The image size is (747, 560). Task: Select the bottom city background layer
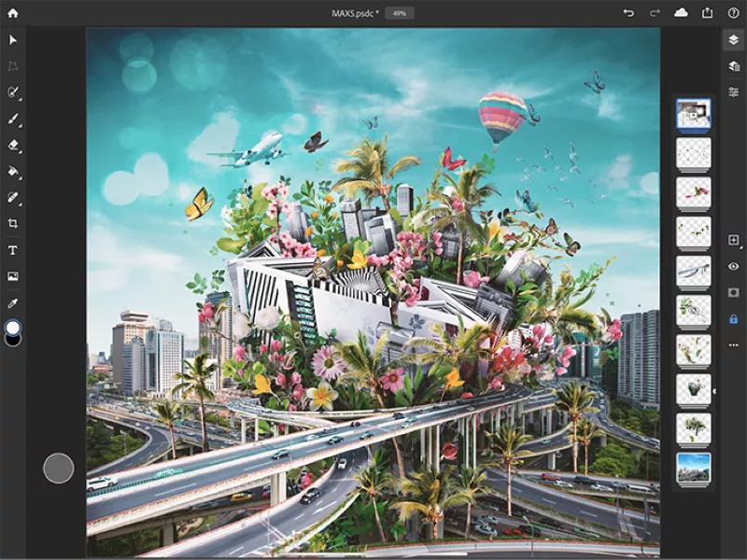pyautogui.click(x=694, y=469)
